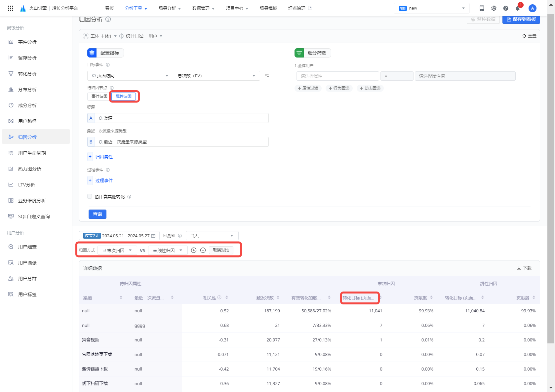Click the info icon beside 待归因节点

[112, 88]
